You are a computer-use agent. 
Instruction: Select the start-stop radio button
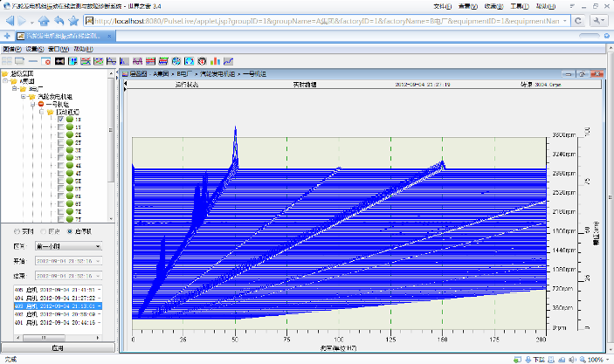[70, 231]
